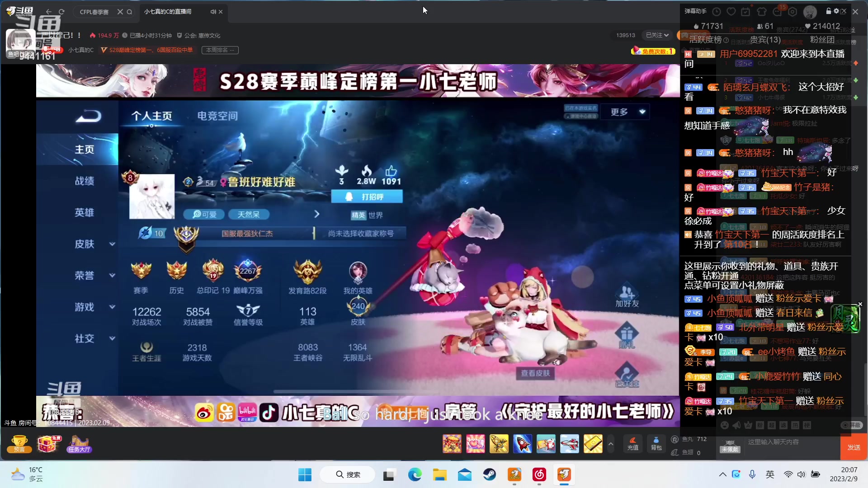Toggle the 热 chat filter

tap(795, 425)
